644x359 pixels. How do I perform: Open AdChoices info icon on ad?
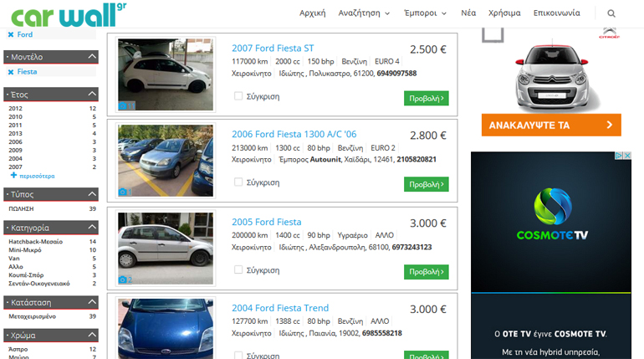pyautogui.click(x=619, y=156)
